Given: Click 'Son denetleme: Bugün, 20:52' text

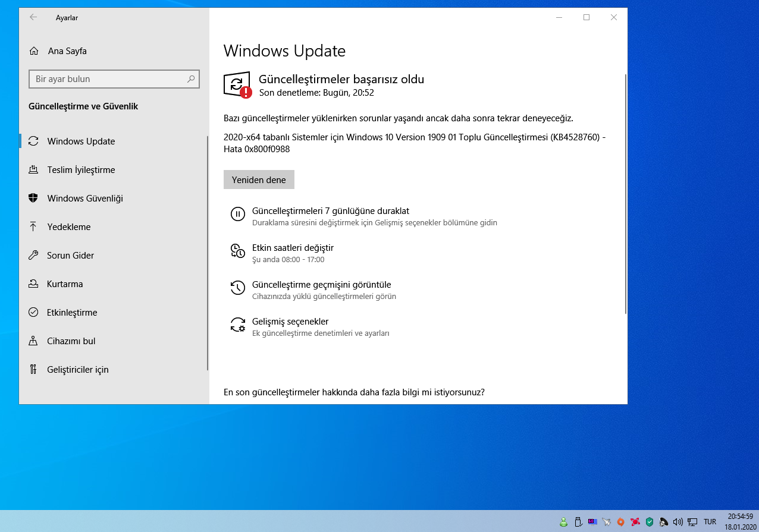Looking at the screenshot, I should pyautogui.click(x=316, y=93).
